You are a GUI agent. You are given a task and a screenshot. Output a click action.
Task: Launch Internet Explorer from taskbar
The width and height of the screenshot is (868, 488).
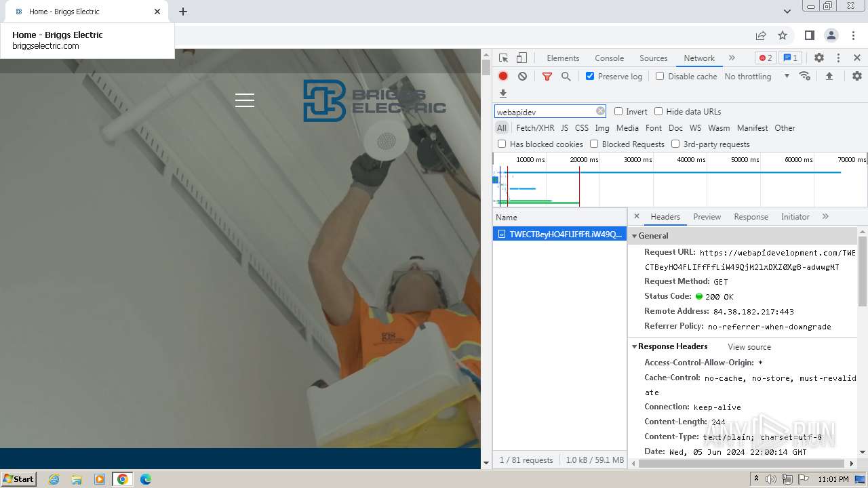(54, 479)
